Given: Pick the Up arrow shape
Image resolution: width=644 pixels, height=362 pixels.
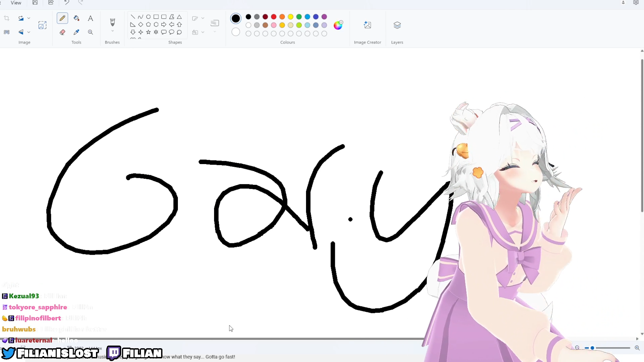Looking at the screenshot, I should pyautogui.click(x=179, y=24).
